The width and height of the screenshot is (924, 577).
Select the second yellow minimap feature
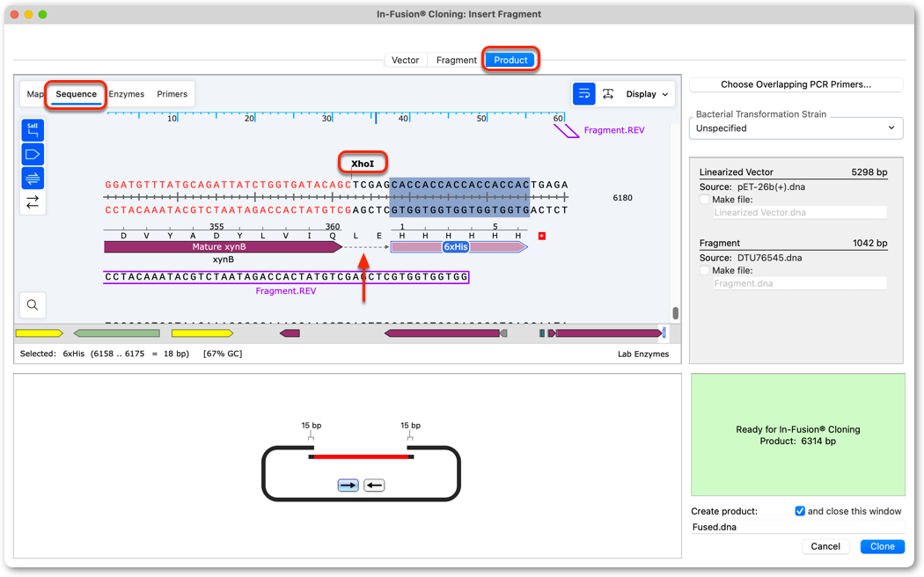tap(202, 333)
